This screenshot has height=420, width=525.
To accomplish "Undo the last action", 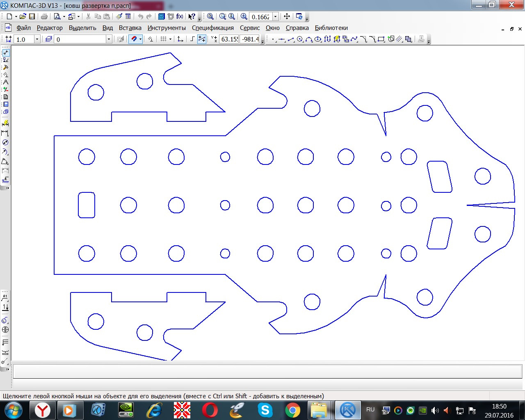I will pos(140,16).
